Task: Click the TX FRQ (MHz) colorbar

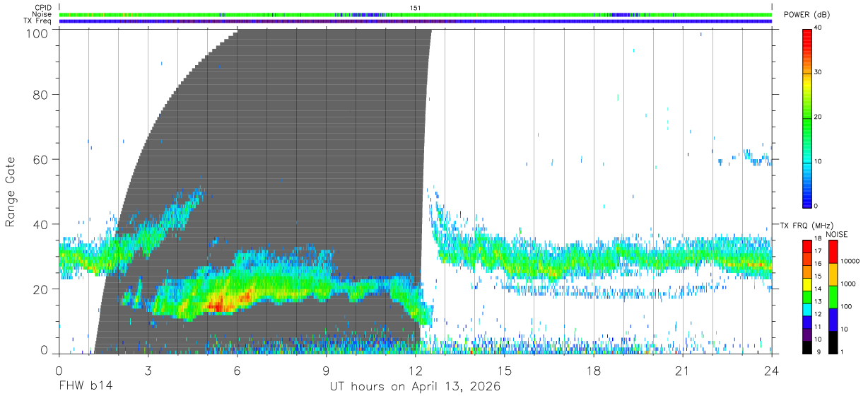Action: (x=807, y=296)
